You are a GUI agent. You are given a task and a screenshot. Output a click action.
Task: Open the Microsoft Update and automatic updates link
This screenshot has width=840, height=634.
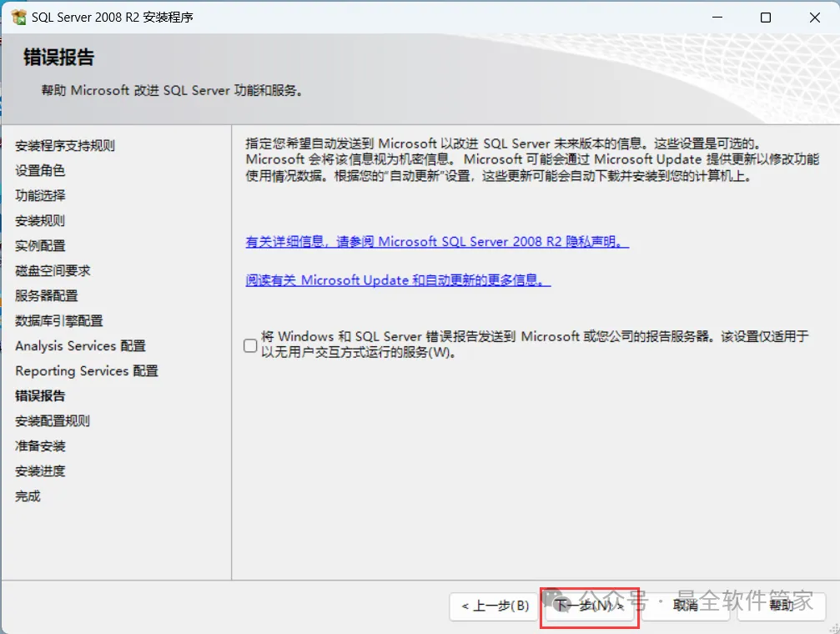[398, 279]
